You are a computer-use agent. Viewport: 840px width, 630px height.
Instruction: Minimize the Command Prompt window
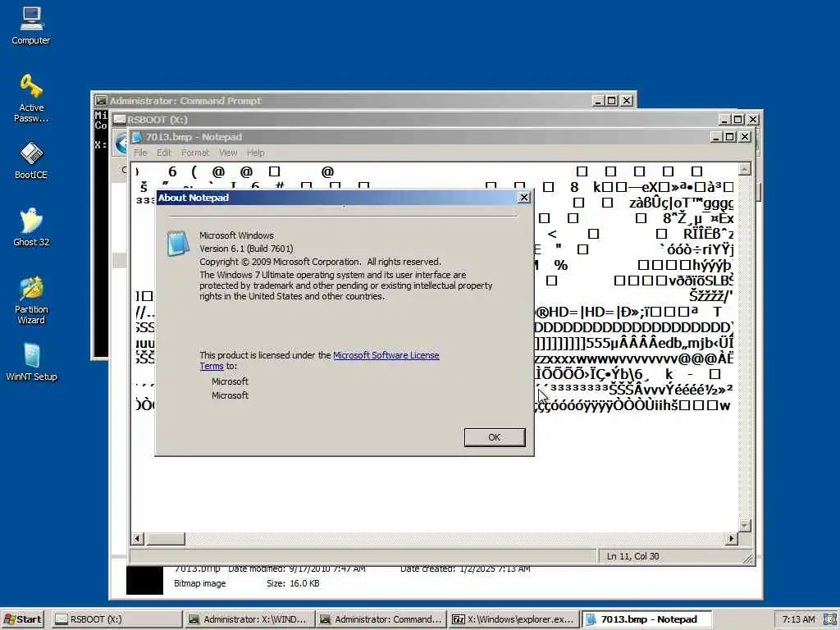(598, 101)
